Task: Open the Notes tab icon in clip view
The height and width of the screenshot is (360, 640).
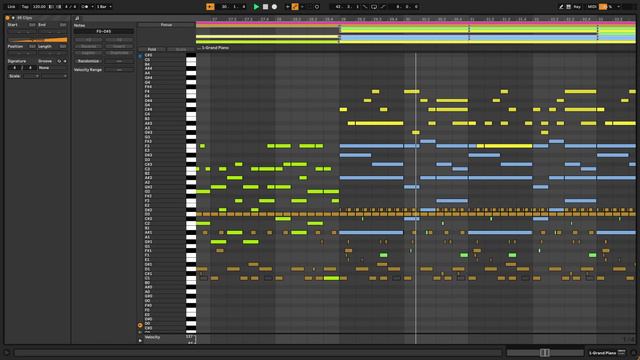Action: pos(77,18)
